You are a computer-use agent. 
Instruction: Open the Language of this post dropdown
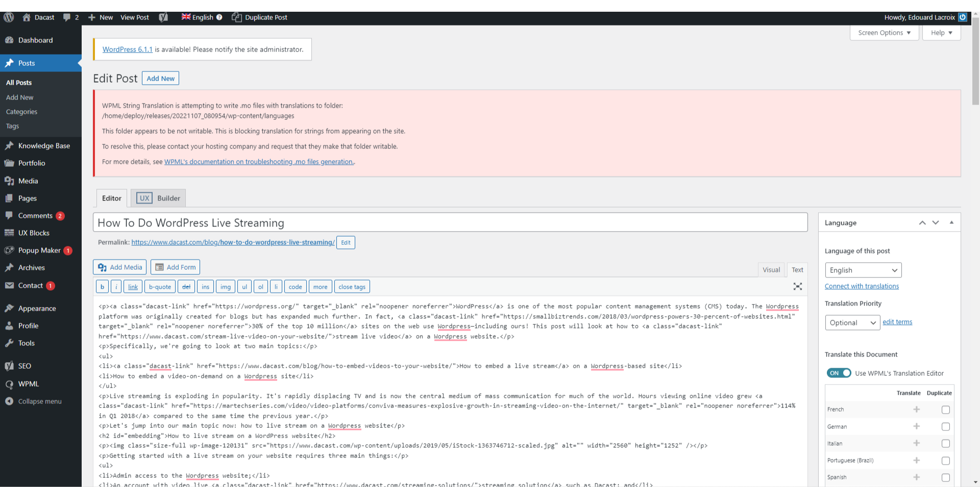[863, 270]
